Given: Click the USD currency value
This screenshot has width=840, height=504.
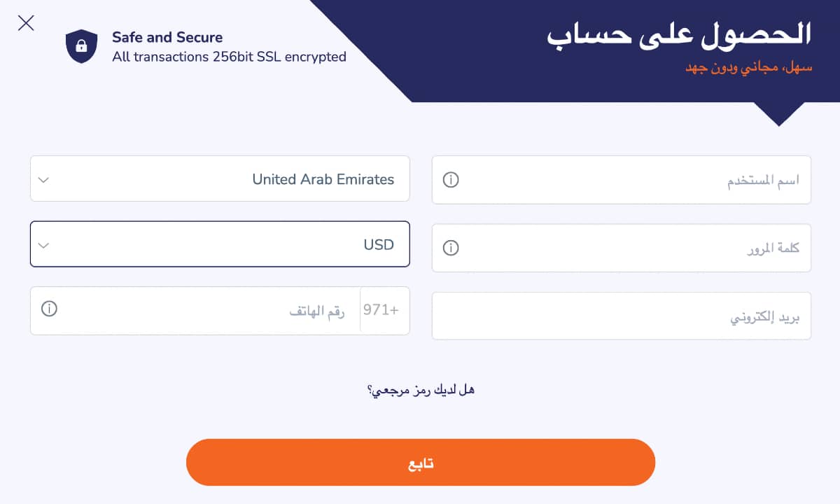Looking at the screenshot, I should 378,245.
